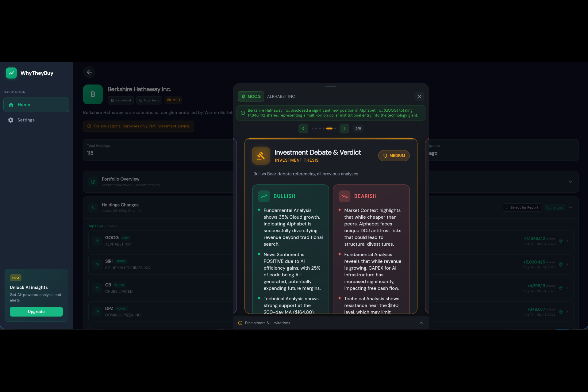Expand the CB row chevron
Screen dimensions: 588x392
567,288
